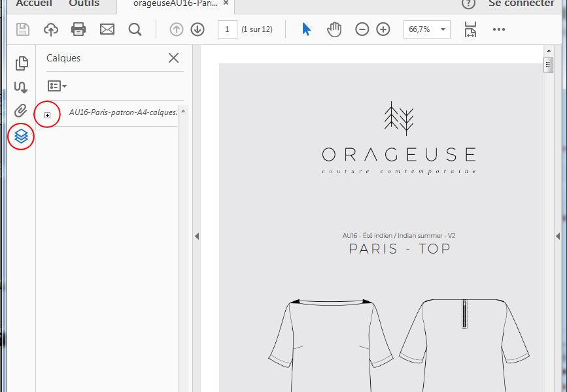Click the vertical scrollbar thumb of document
The image size is (567, 392).
click(549, 65)
